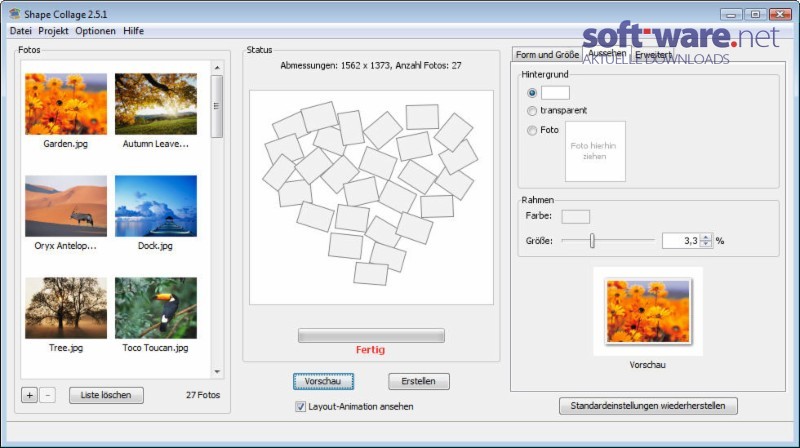Select the Oryx Antelope thumbnail
800x448 pixels.
(66, 206)
